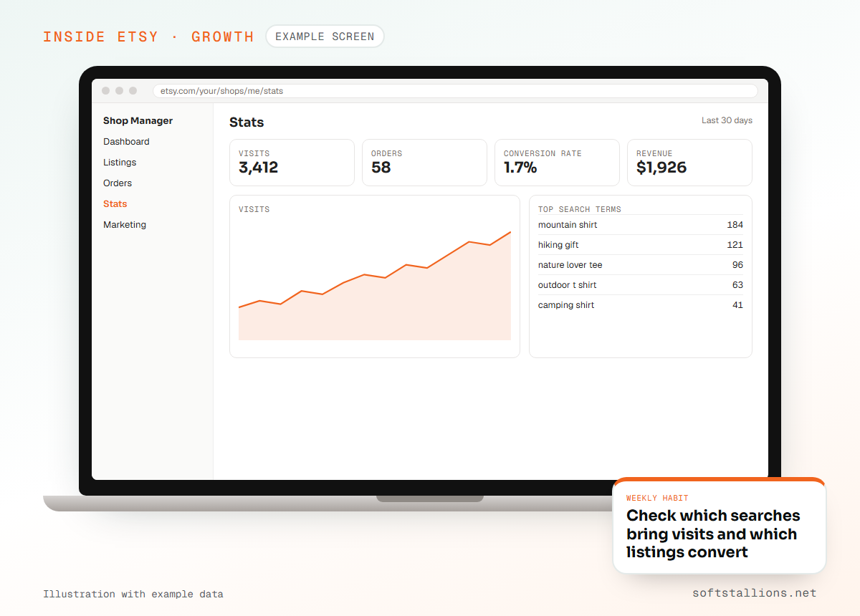Click the value 121 for hiking gift
The height and width of the screenshot is (616, 860).
(735, 245)
